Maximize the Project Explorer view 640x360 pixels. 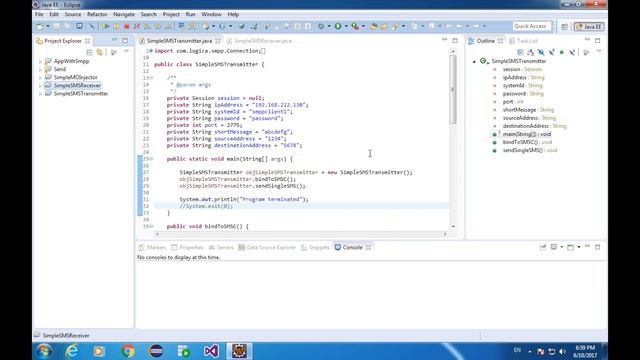tap(125, 40)
